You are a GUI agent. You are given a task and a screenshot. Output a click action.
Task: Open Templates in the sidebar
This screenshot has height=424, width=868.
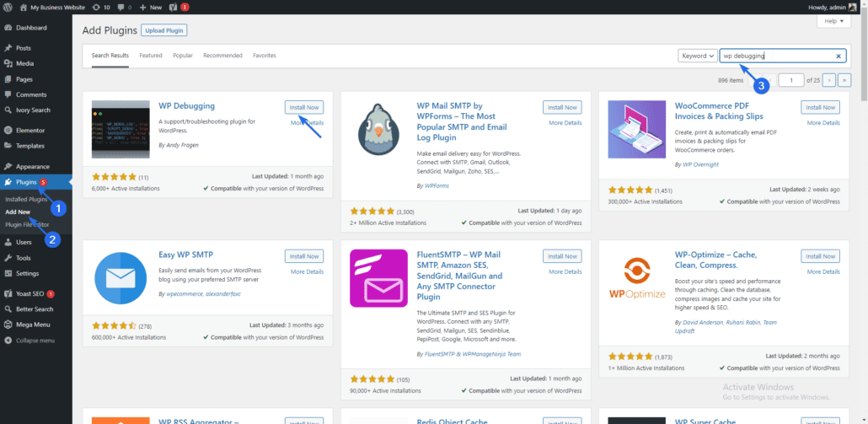click(29, 146)
